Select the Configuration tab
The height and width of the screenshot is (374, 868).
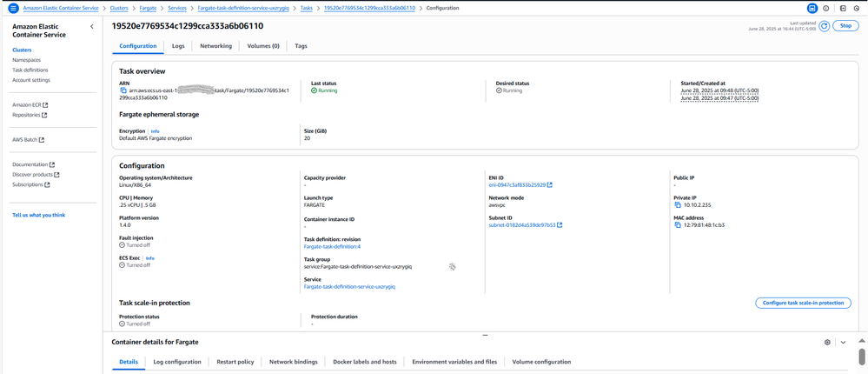tap(138, 46)
